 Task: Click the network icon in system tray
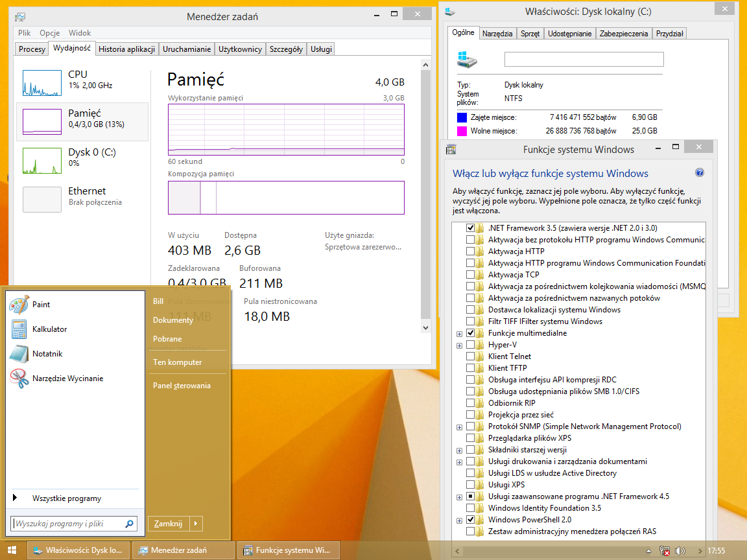point(665,550)
